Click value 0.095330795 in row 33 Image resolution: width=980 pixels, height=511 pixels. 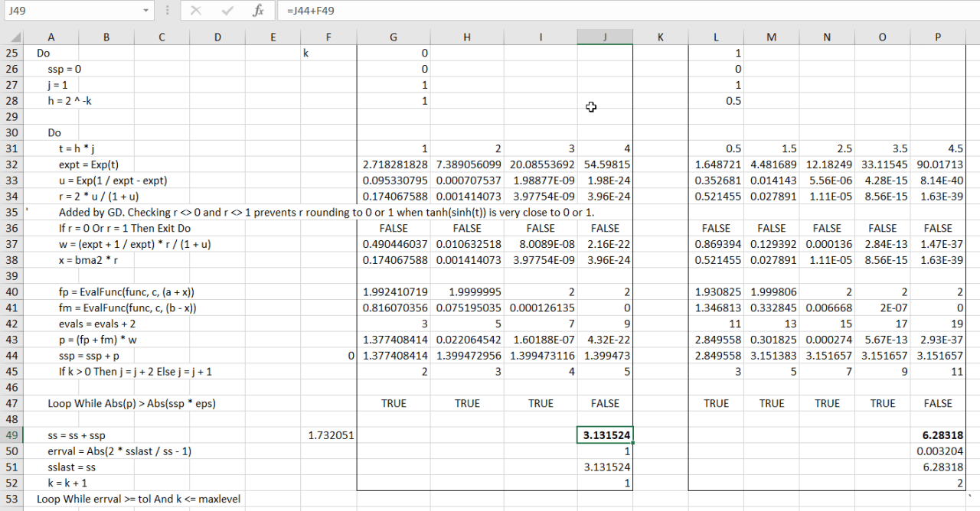tap(395, 181)
